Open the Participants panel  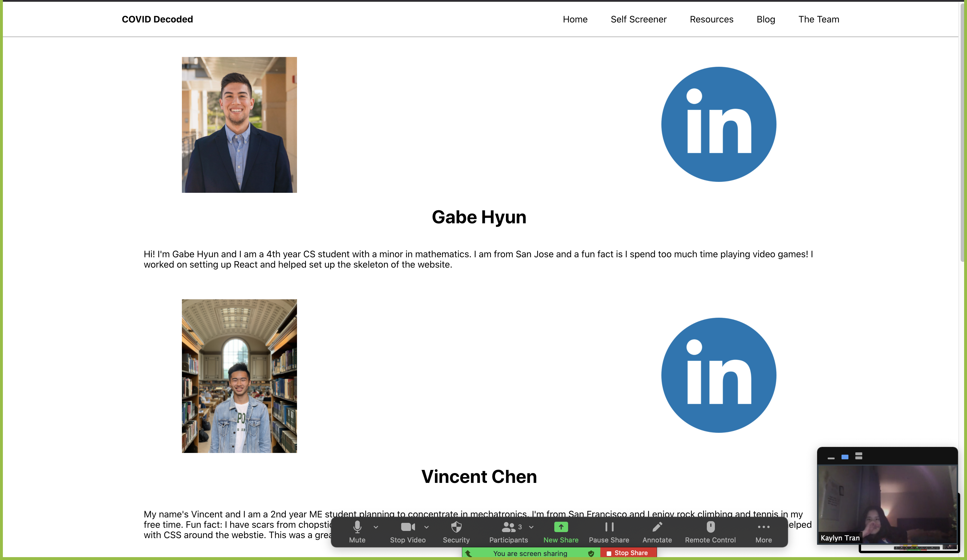508,531
